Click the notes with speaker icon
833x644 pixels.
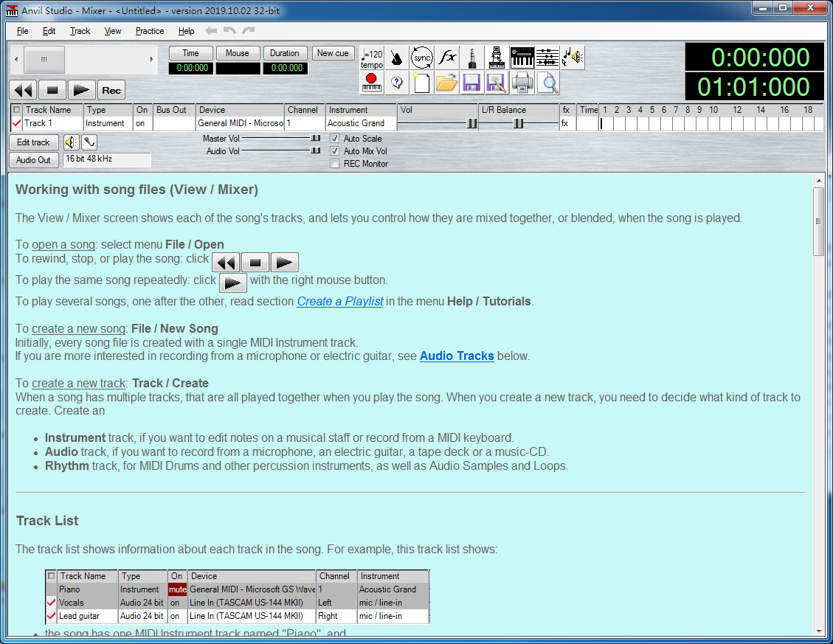tap(572, 58)
